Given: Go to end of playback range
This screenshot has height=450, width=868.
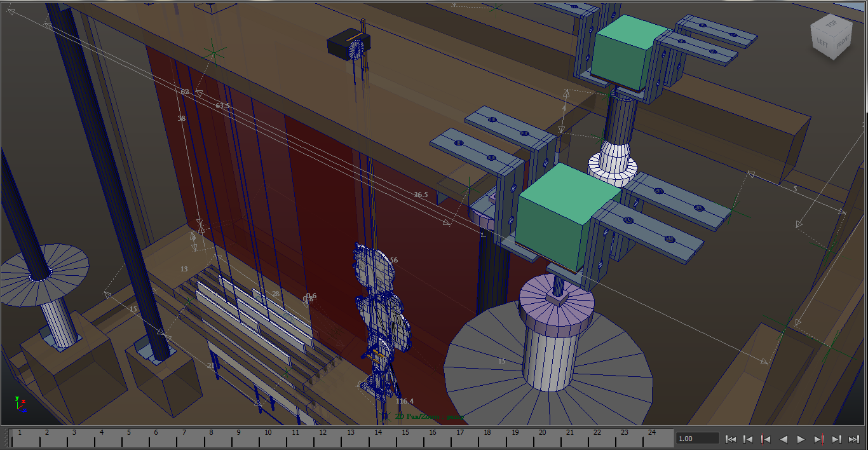Looking at the screenshot, I should (x=854, y=439).
